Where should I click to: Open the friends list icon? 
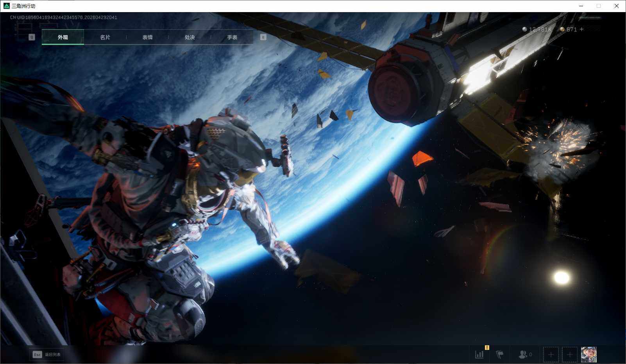click(x=524, y=355)
